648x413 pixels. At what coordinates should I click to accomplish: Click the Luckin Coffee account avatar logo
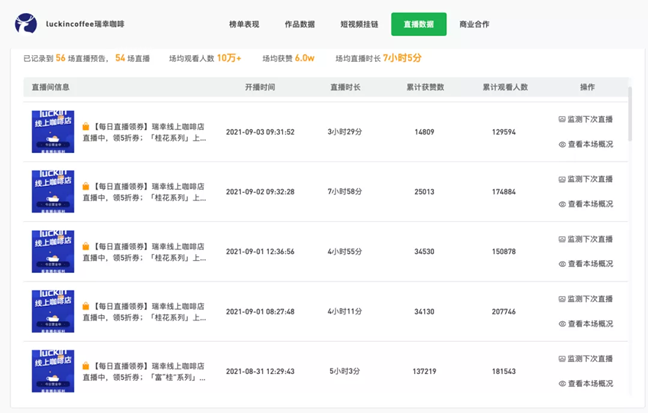30,22
